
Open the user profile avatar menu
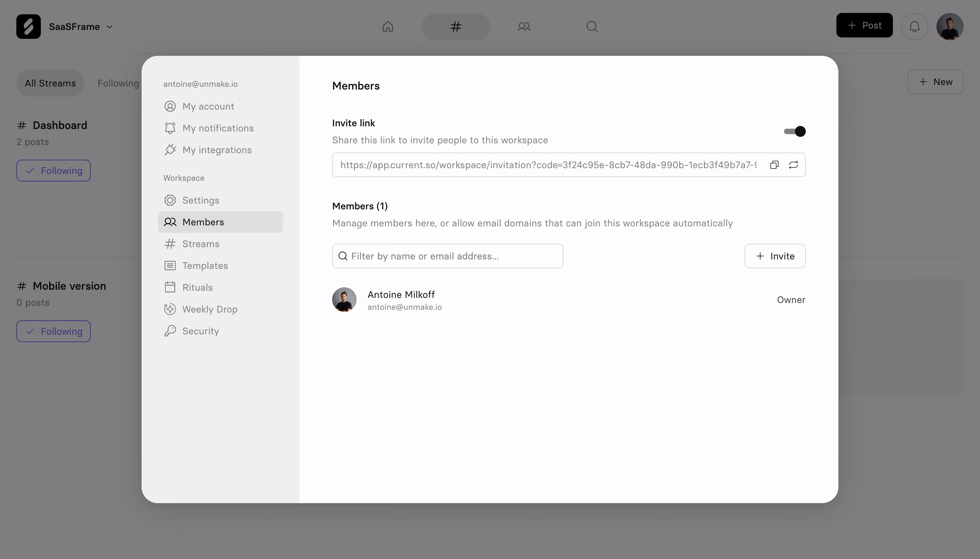click(x=950, y=27)
